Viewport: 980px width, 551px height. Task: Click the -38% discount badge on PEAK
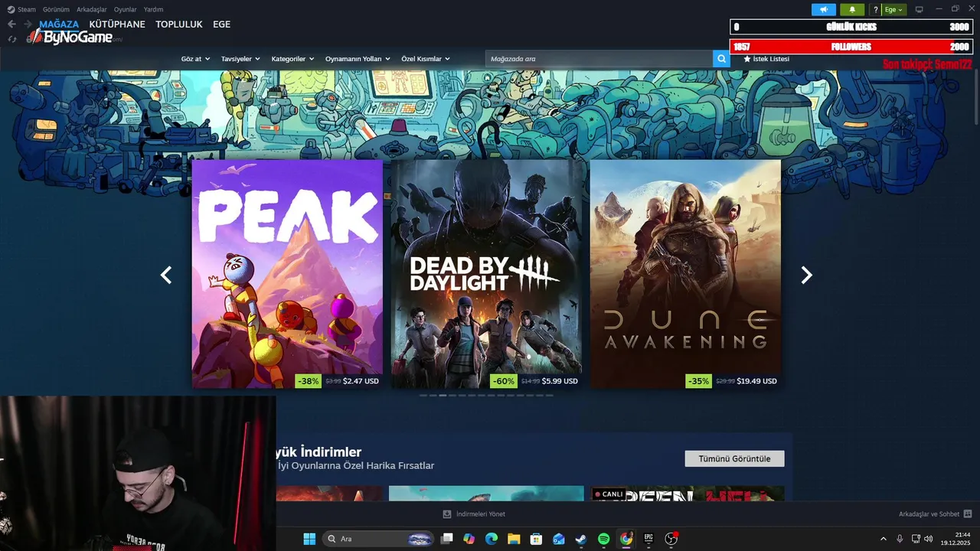(309, 381)
